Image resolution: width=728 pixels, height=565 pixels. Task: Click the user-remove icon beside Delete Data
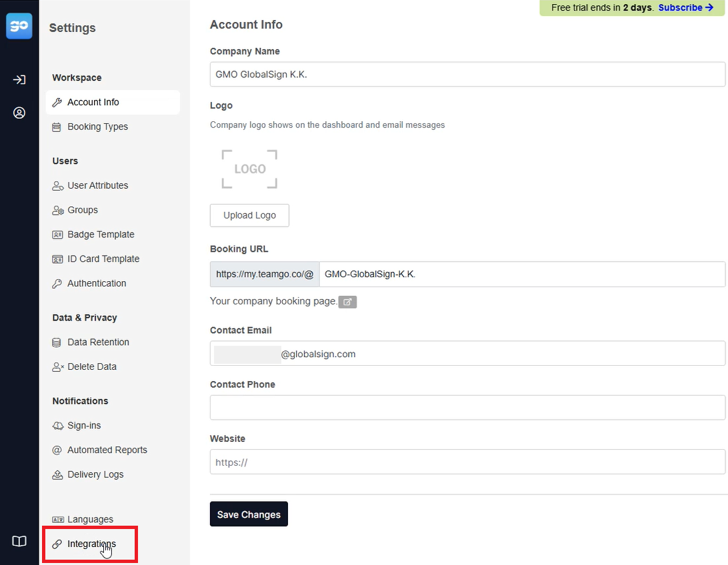[57, 367]
